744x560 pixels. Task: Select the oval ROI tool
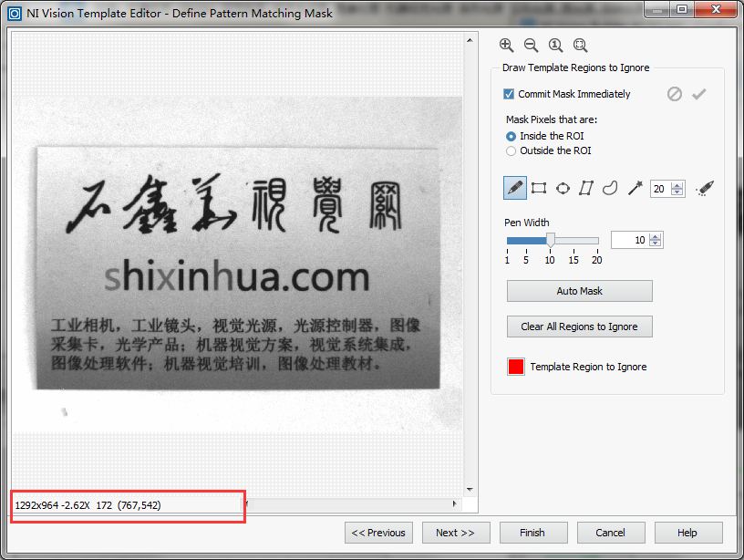(563, 188)
